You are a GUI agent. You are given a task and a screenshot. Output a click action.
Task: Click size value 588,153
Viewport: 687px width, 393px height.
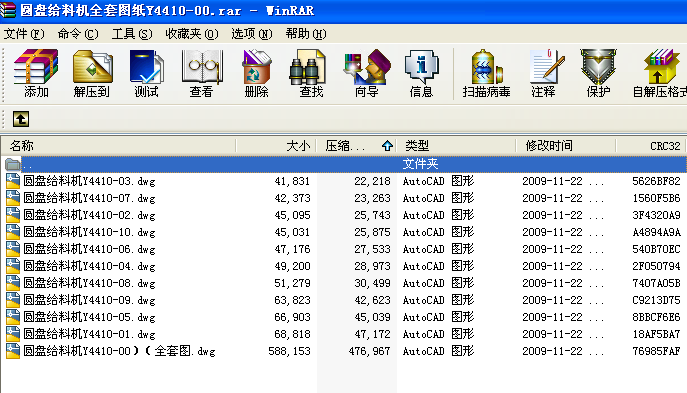tap(289, 351)
